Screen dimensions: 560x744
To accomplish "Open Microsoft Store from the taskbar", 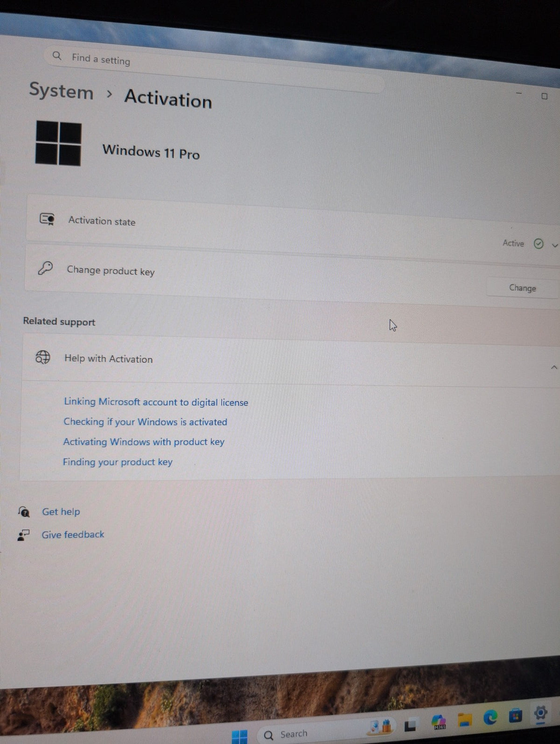I will [x=515, y=716].
